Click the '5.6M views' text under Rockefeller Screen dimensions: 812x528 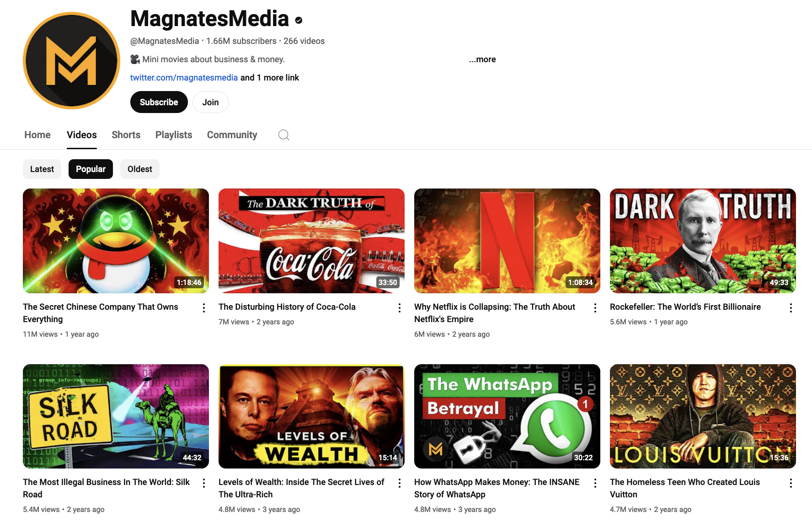point(628,322)
